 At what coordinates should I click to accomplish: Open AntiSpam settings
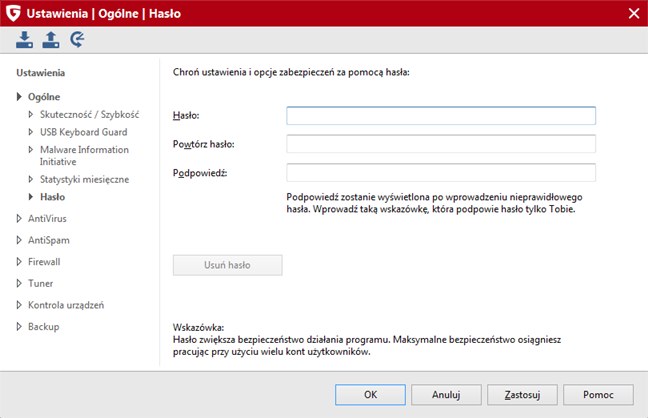(x=49, y=240)
